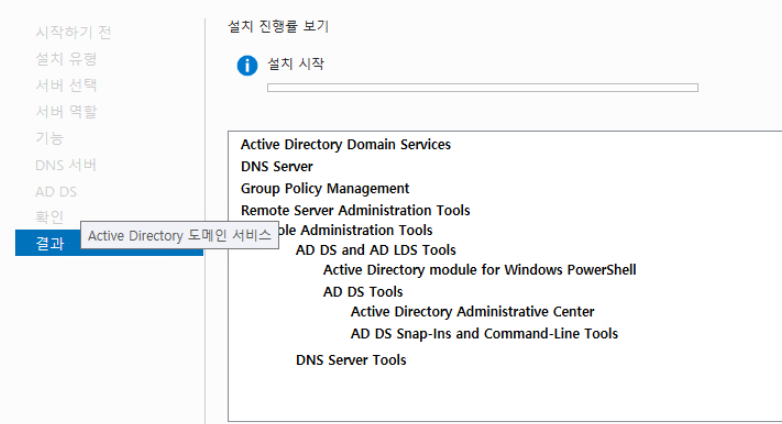The height and width of the screenshot is (424, 782).
Task: Click the DNS Server list entry
Action: click(x=277, y=166)
